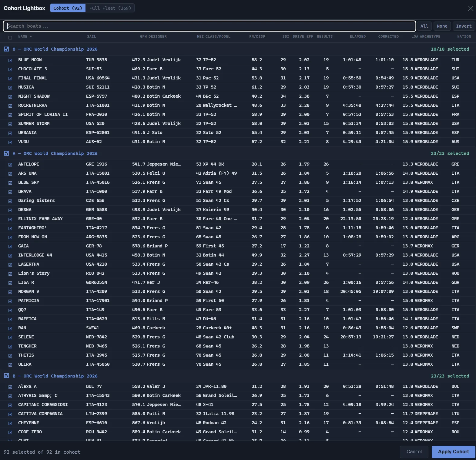Click the All selection button
Screen dimensions: 476x460
tap(424, 26)
